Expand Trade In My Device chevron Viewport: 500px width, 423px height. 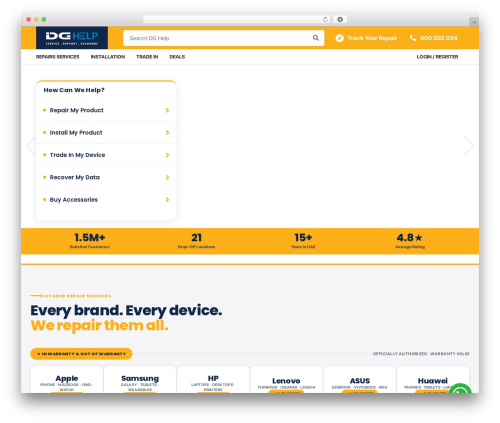point(167,155)
